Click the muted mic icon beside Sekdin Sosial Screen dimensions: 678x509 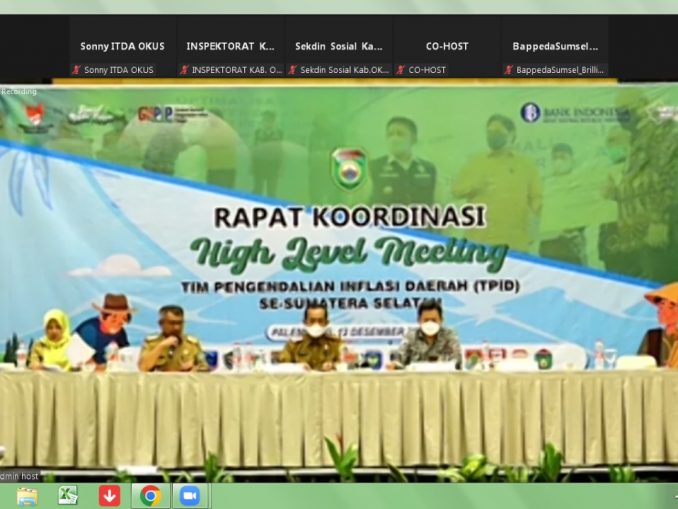point(292,70)
